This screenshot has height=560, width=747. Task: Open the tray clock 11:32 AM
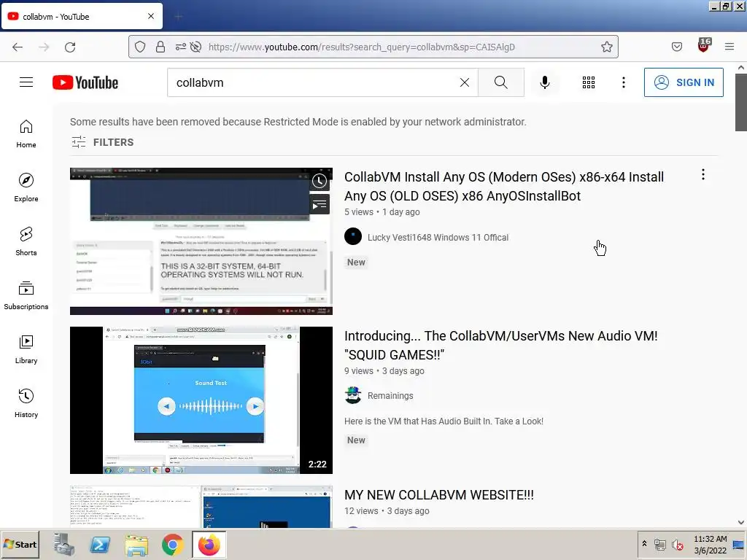pyautogui.click(x=710, y=544)
